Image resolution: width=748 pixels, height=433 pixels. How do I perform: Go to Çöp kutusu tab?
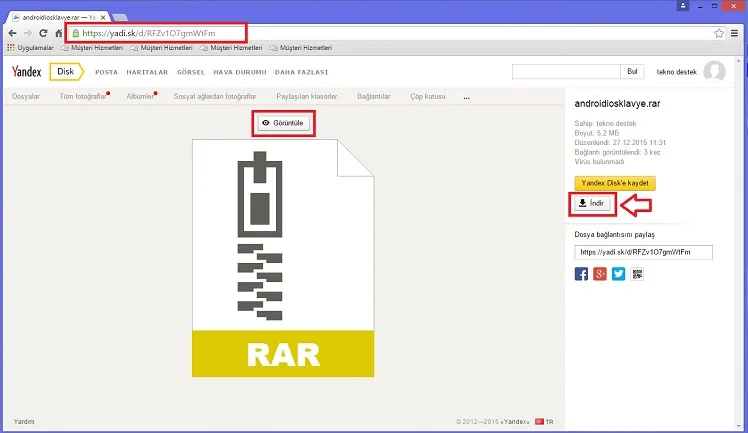(x=430, y=96)
